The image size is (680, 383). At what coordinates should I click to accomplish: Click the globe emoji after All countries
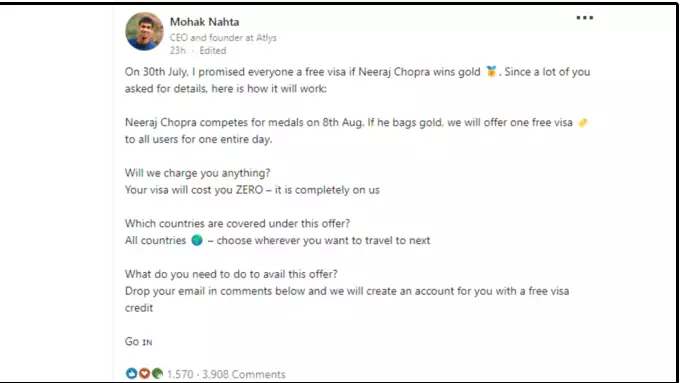point(197,240)
